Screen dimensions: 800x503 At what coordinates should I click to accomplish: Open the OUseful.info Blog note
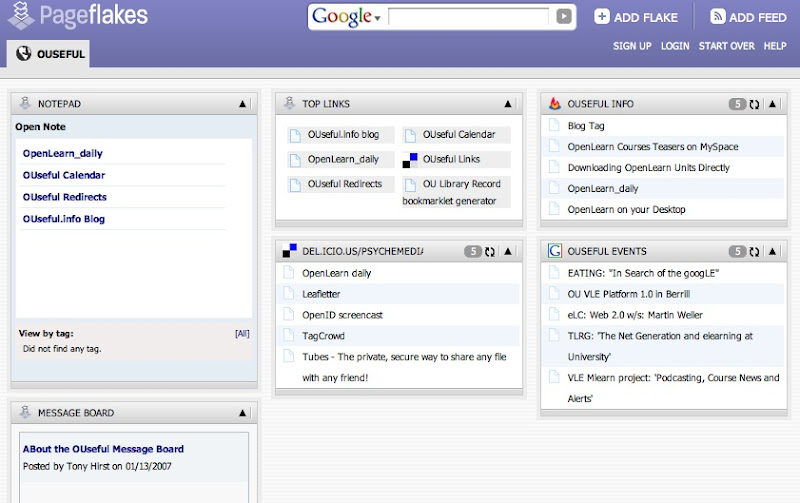click(x=64, y=219)
